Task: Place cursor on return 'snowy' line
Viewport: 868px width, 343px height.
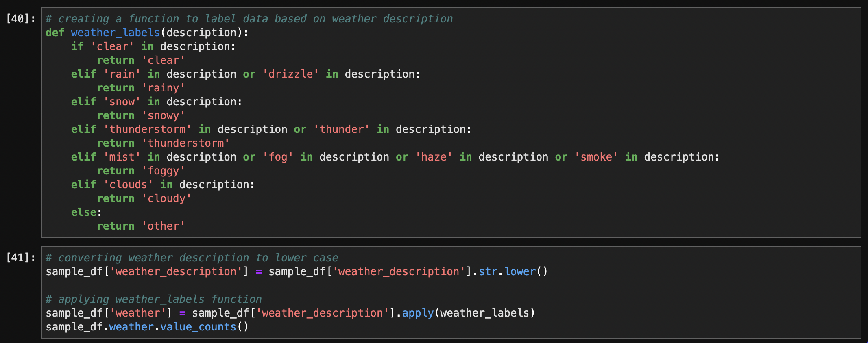Action: coord(141,115)
